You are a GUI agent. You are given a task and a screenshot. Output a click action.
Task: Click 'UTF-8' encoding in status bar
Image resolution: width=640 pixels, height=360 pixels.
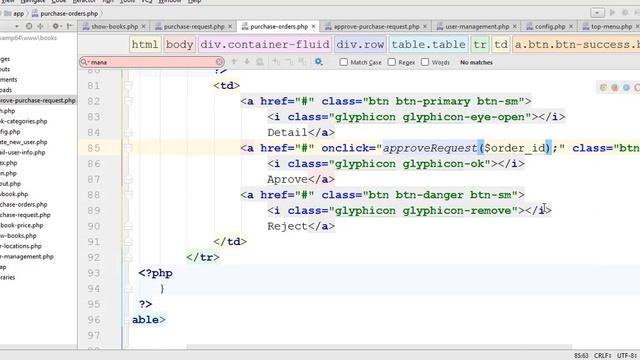point(627,356)
